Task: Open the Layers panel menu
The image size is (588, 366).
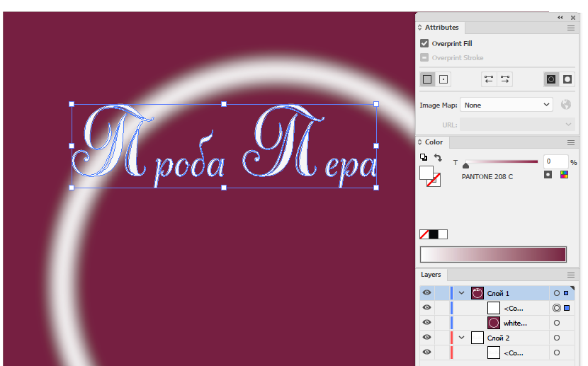Action: pyautogui.click(x=571, y=275)
